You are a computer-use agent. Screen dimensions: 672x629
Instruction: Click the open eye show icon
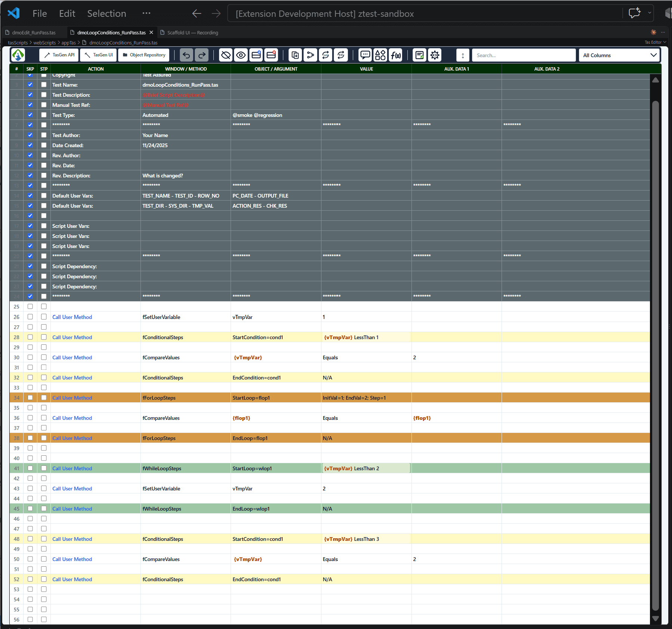tap(241, 55)
